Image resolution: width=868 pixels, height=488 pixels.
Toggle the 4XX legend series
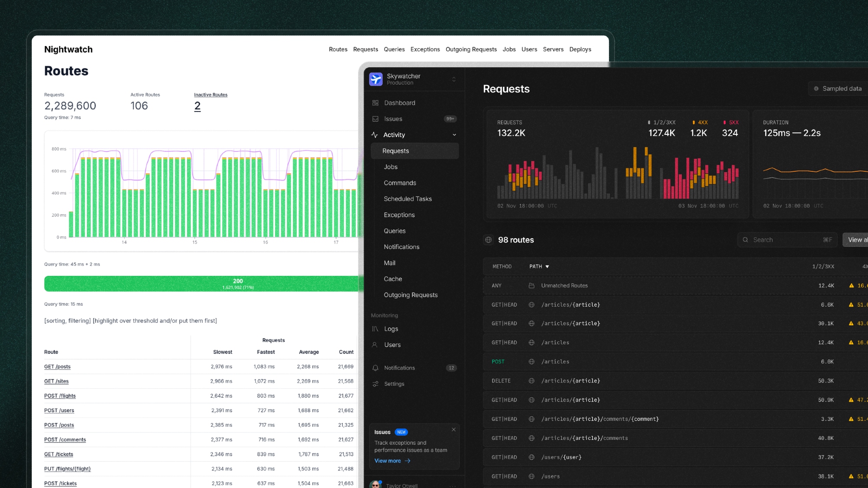click(700, 123)
